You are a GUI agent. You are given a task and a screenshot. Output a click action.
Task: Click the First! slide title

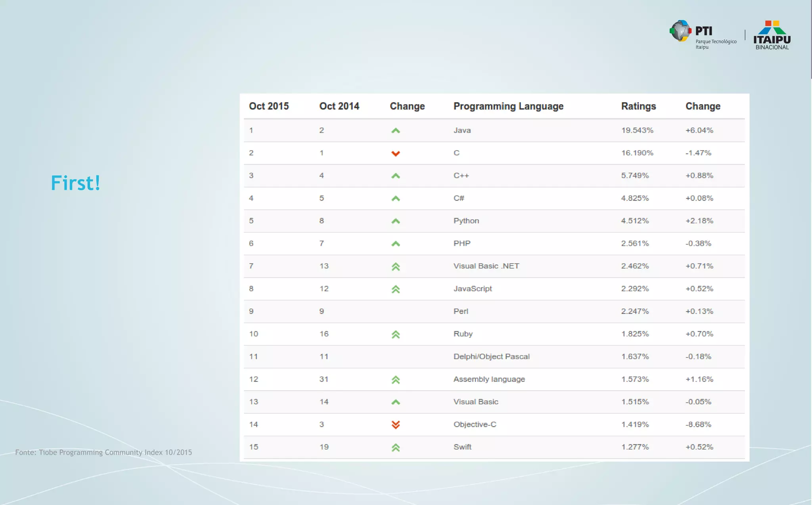pyautogui.click(x=75, y=183)
